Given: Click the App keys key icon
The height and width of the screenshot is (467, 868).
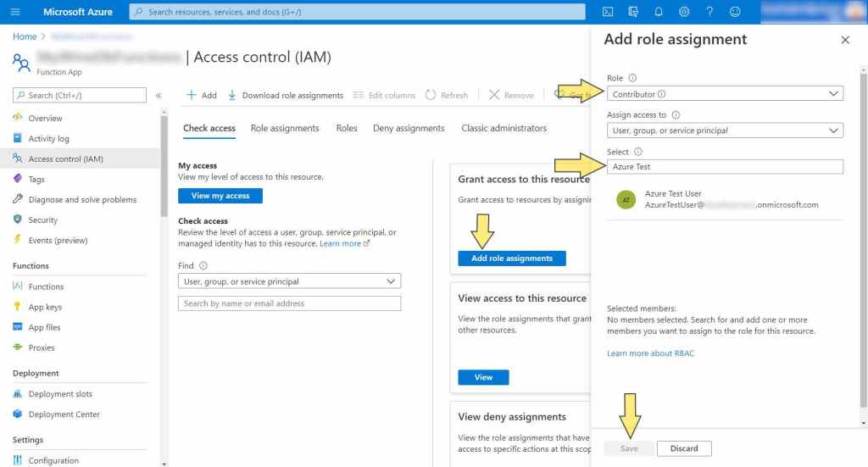Looking at the screenshot, I should pos(18,306).
